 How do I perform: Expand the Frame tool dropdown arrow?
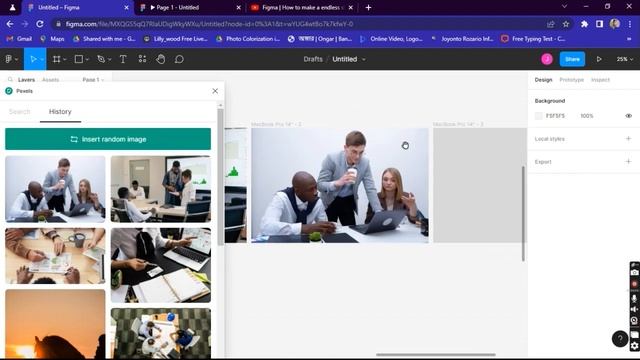(64, 60)
